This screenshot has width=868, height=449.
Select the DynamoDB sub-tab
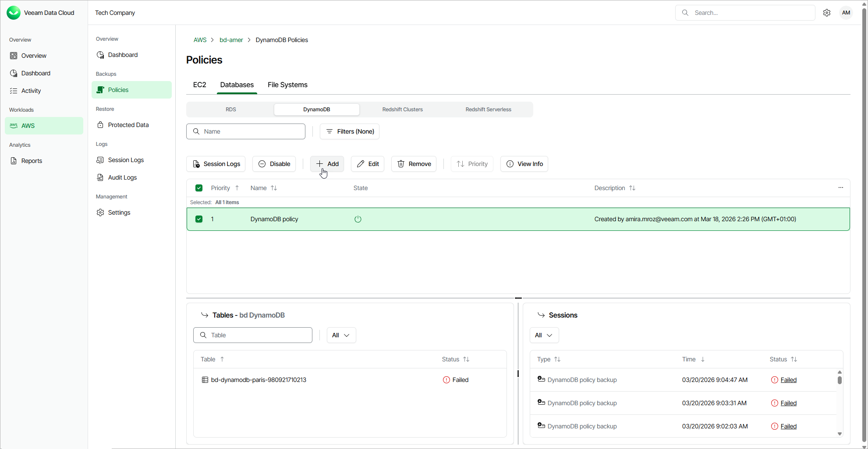point(317,110)
